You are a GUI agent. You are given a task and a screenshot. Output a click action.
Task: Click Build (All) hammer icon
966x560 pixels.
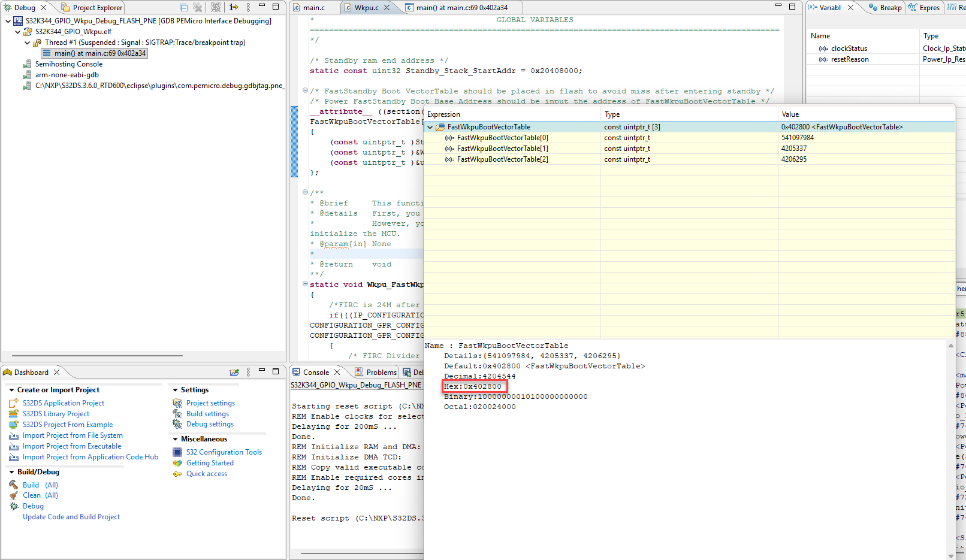(x=14, y=485)
